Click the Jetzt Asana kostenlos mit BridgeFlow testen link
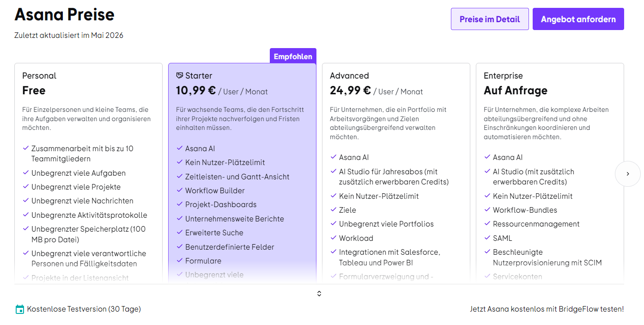The image size is (644, 325). pyautogui.click(x=547, y=309)
